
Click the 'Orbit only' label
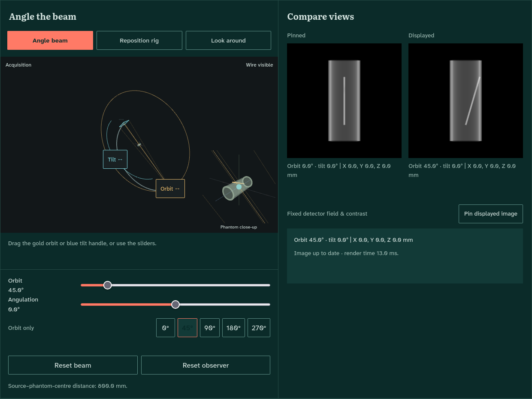[x=21, y=328]
